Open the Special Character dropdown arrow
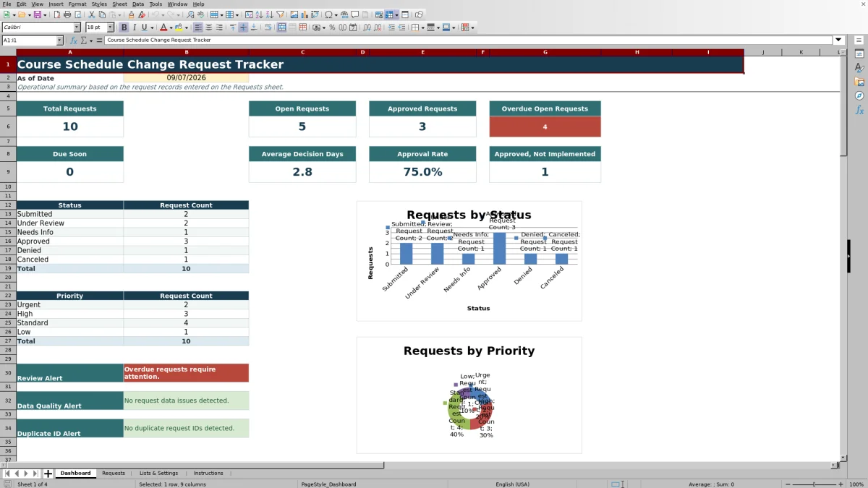The width and height of the screenshot is (868, 488). point(336,14)
